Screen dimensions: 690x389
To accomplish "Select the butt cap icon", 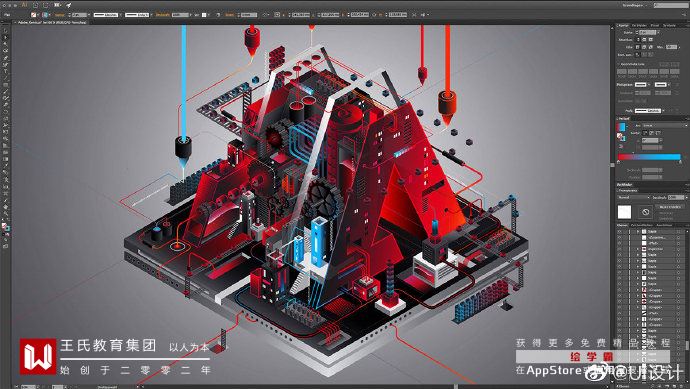I will click(638, 40).
